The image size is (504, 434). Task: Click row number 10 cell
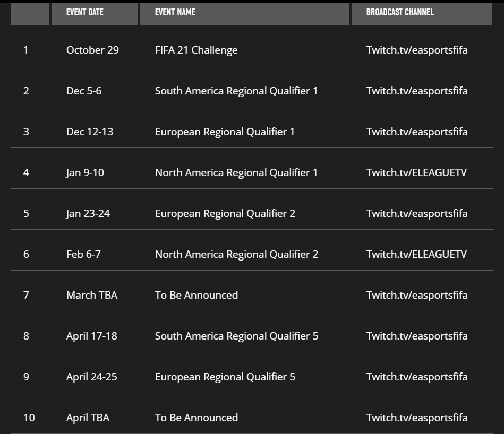click(29, 418)
